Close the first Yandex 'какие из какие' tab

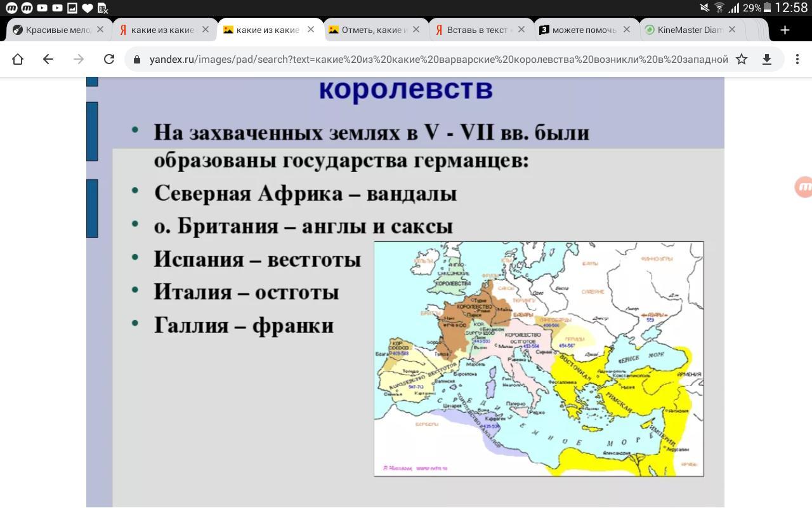(206, 29)
